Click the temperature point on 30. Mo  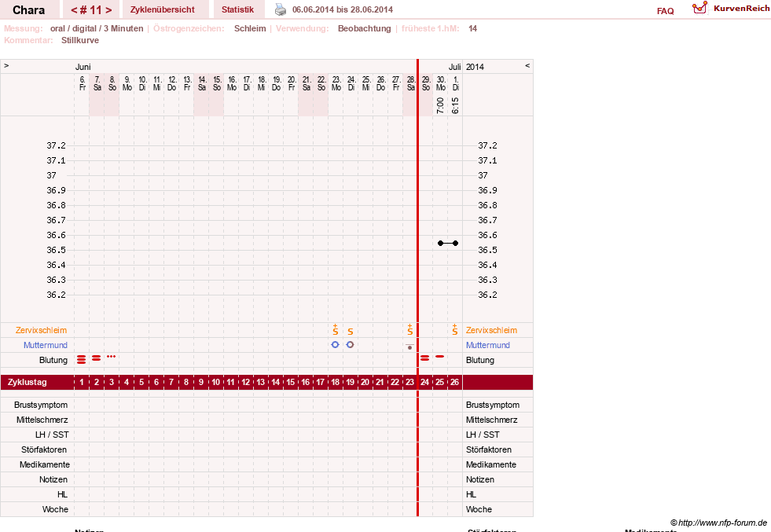(441, 244)
